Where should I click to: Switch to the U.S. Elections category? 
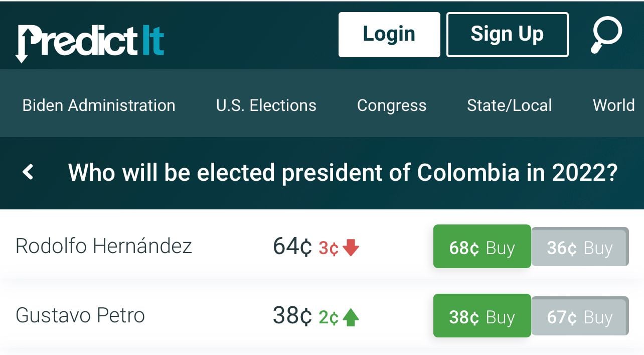266,105
